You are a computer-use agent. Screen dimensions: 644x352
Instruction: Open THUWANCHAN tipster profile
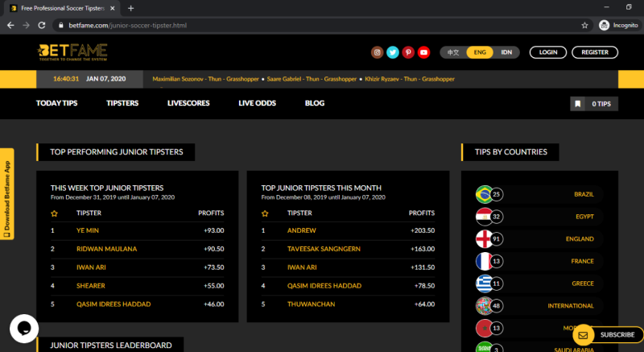point(311,304)
